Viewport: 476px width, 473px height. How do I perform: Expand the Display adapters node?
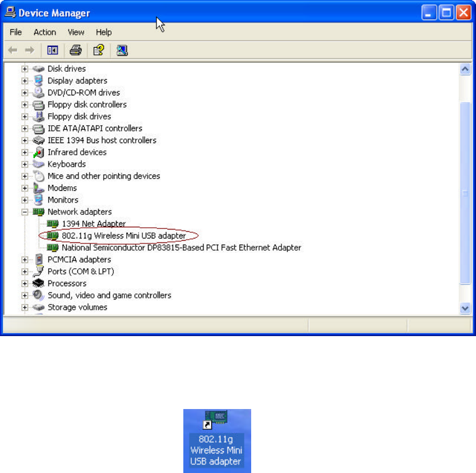[25, 81]
